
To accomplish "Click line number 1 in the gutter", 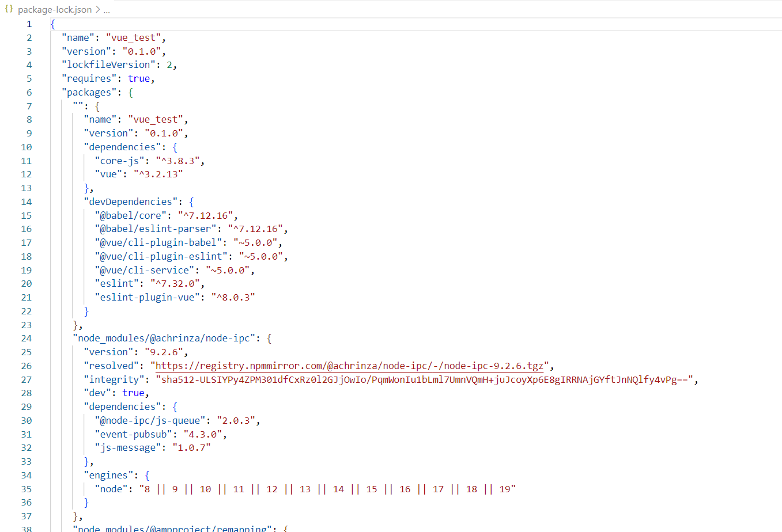I will coord(29,24).
